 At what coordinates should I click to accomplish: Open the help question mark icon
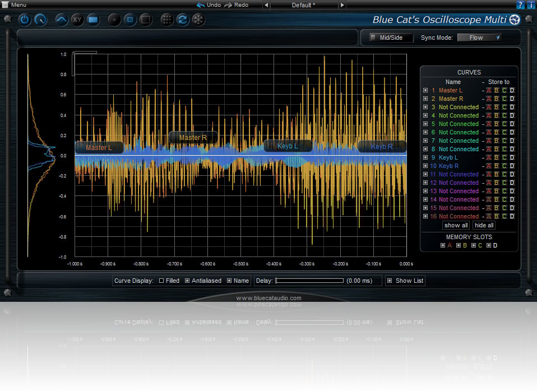click(x=520, y=5)
